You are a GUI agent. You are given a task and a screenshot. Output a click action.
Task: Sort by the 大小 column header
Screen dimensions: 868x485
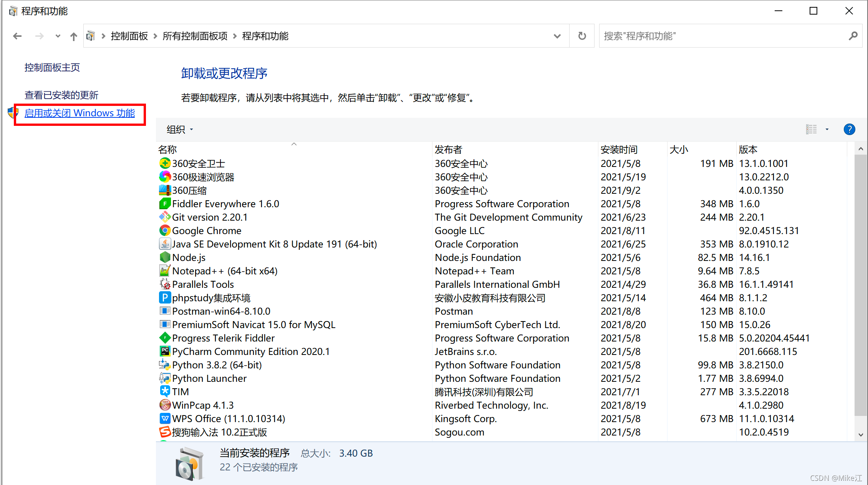point(702,149)
